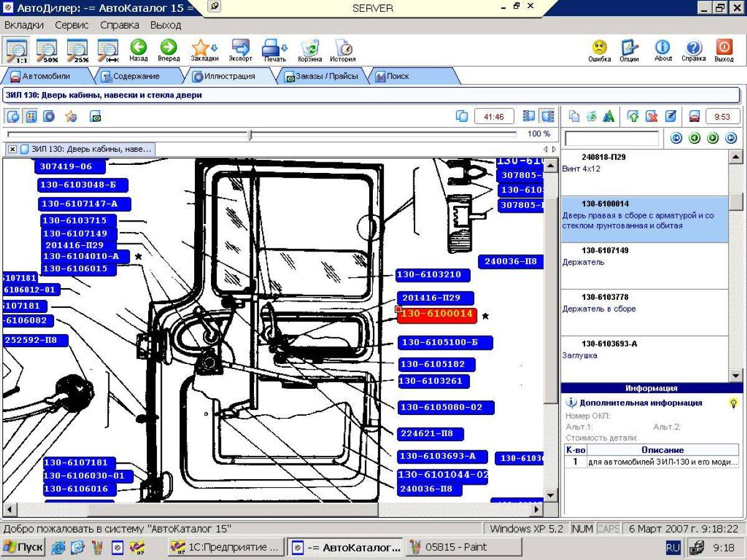This screenshot has height=560, width=747.
Task: Jump to last part with blue skip-forward button
Action: (x=731, y=138)
